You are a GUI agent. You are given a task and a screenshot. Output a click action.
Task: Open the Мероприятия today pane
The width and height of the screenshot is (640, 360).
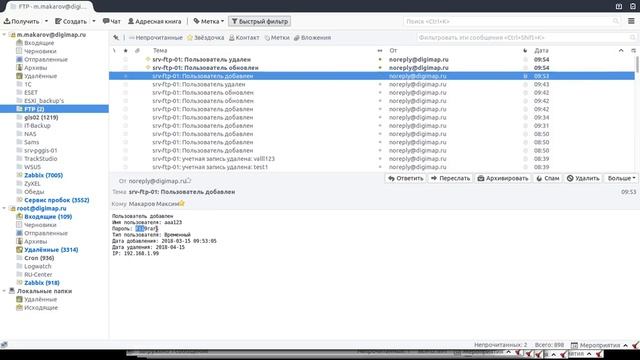click(596, 345)
